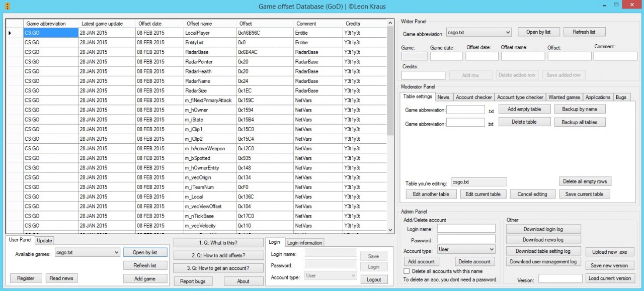Click Open by list in User Panel

145,252
